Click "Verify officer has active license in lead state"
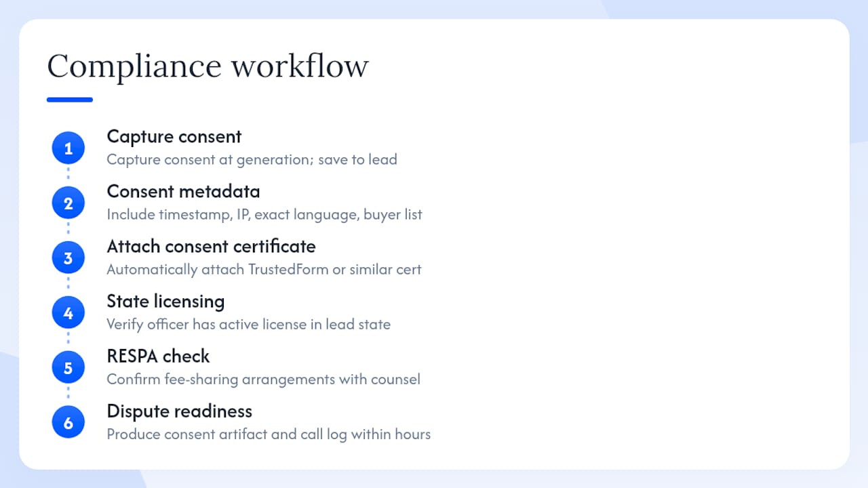Screen dimensions: 868x488 (249, 325)
